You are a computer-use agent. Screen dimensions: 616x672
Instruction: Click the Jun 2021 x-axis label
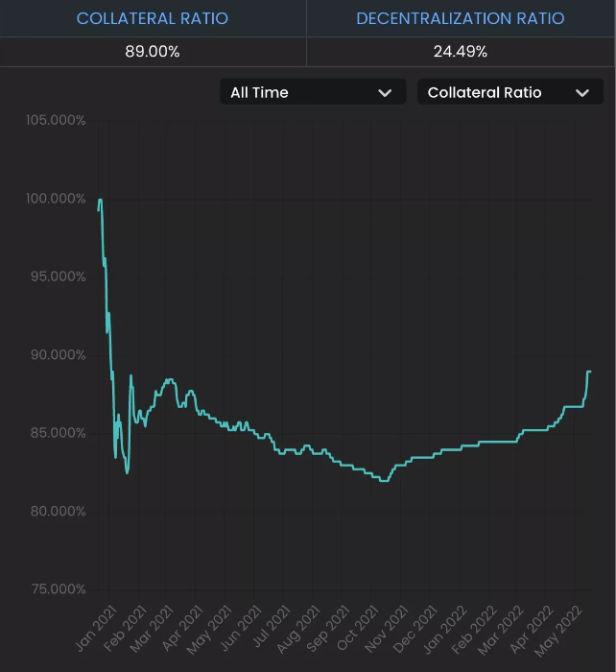coord(241,628)
